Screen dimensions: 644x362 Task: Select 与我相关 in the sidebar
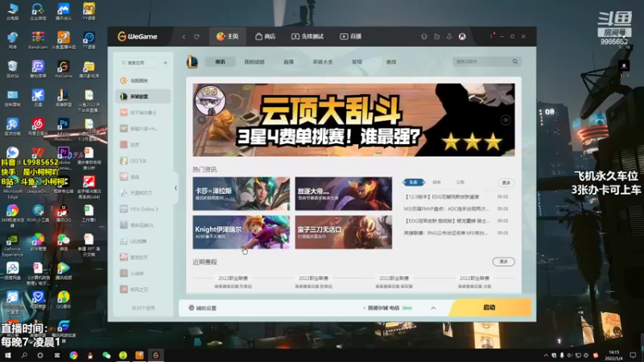point(143,81)
